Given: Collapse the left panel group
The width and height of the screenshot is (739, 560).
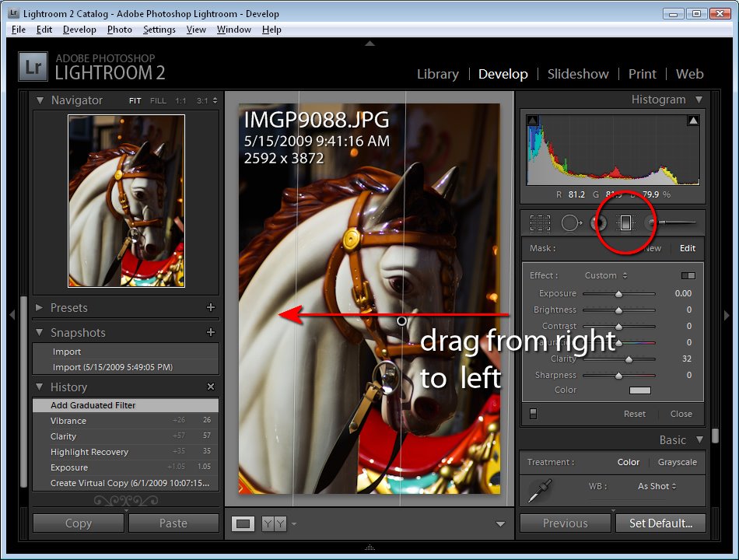Looking at the screenshot, I should point(12,314).
